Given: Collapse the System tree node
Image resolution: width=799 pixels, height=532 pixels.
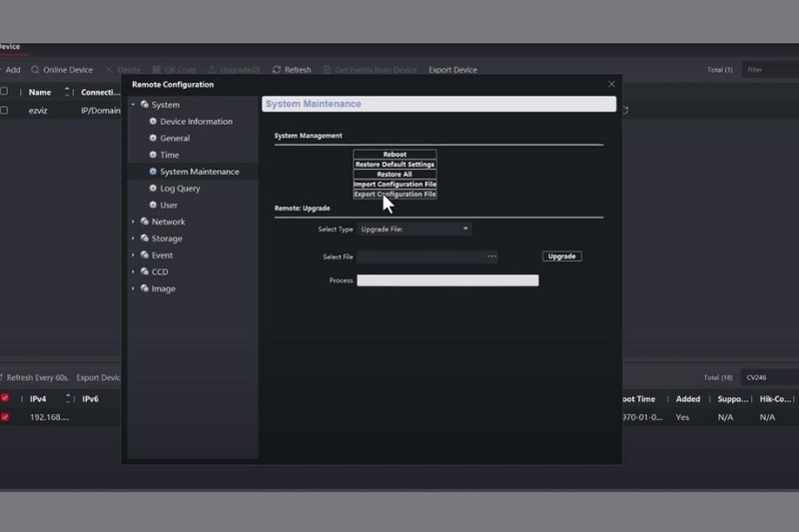Looking at the screenshot, I should [134, 105].
